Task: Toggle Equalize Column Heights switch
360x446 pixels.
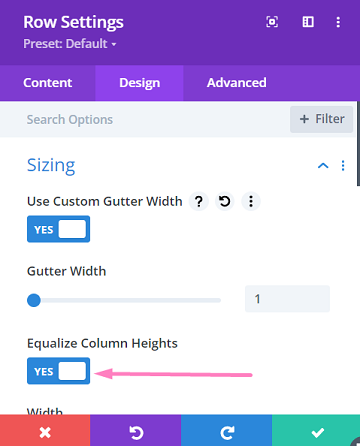Action: (59, 371)
